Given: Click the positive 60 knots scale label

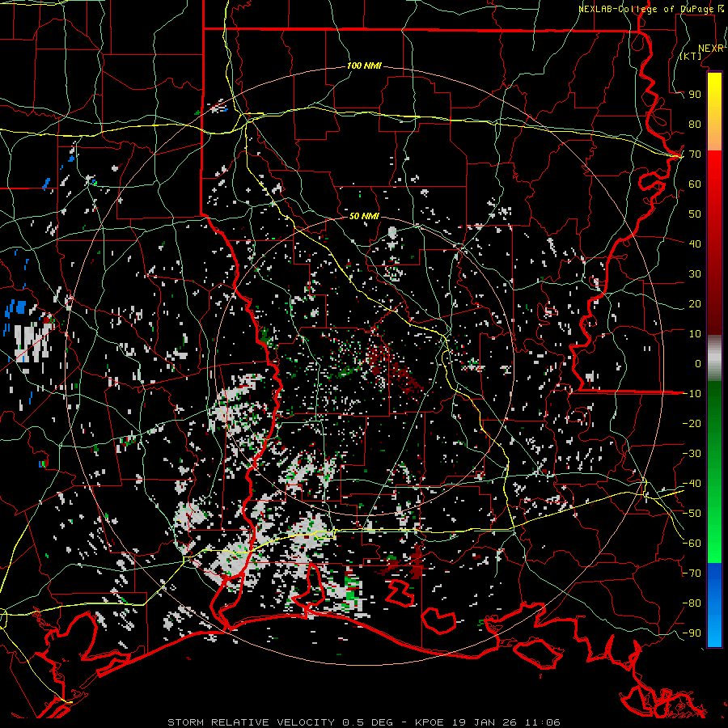Looking at the screenshot, I should click(x=695, y=184).
